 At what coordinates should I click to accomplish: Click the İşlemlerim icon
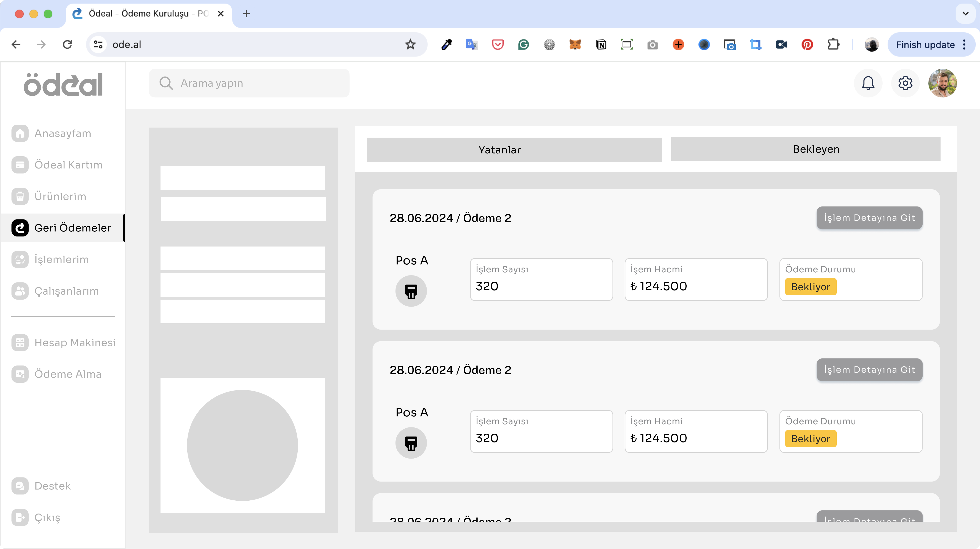coord(20,259)
